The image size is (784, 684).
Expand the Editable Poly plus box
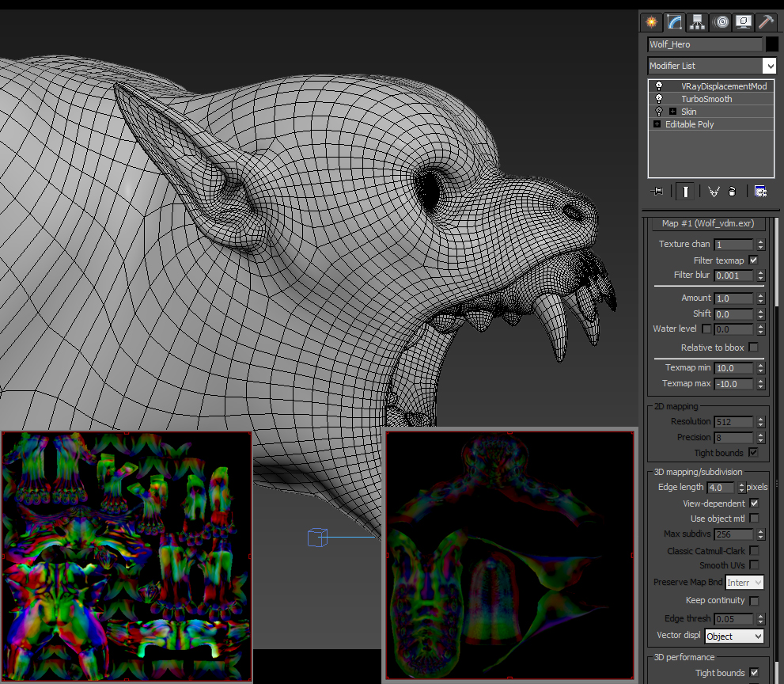click(657, 123)
